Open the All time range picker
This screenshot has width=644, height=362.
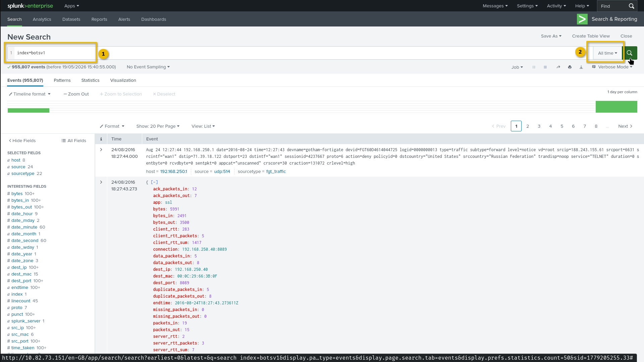tap(607, 53)
